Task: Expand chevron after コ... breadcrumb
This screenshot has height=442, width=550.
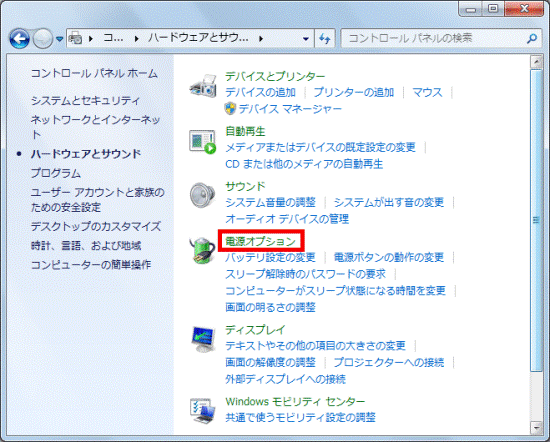Action: coord(136,39)
